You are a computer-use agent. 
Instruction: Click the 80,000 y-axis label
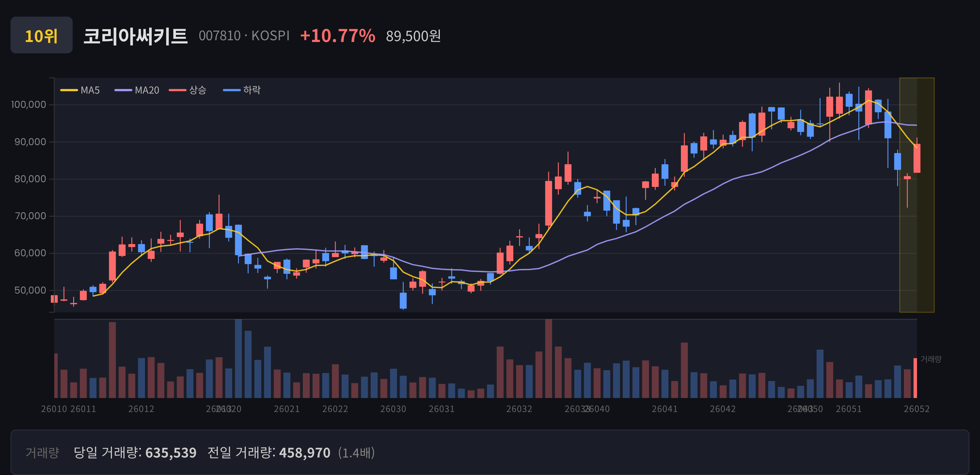(30, 179)
